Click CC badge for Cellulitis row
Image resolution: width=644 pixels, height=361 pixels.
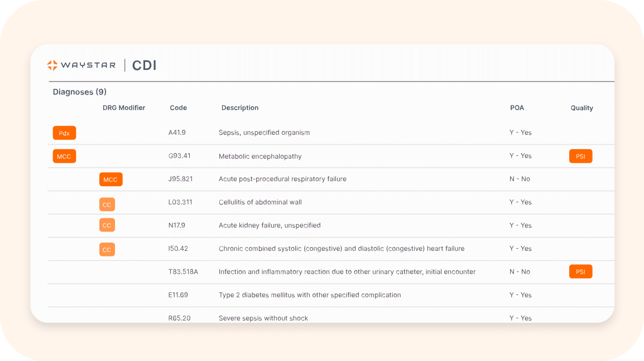[x=107, y=205]
